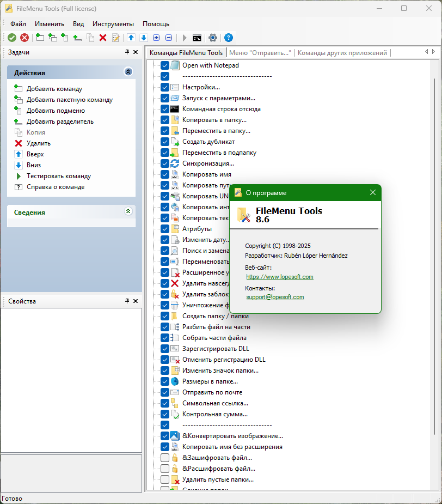Click the Move up arrow toolbar icon

(x=131, y=38)
